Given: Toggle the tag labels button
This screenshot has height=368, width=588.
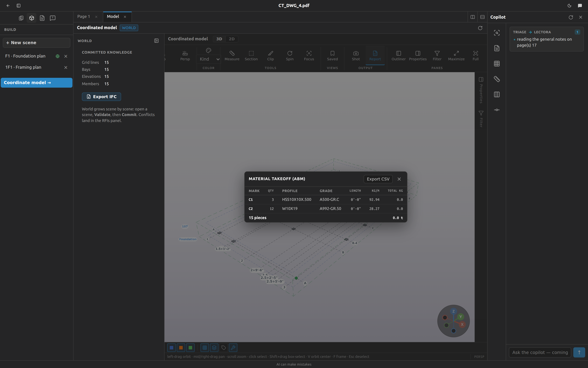Looking at the screenshot, I should tap(223, 347).
